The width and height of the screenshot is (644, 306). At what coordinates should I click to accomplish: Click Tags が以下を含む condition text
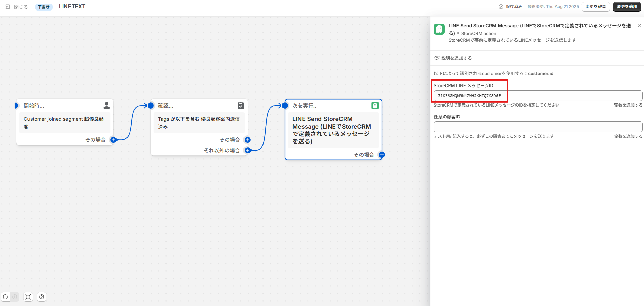pos(199,122)
